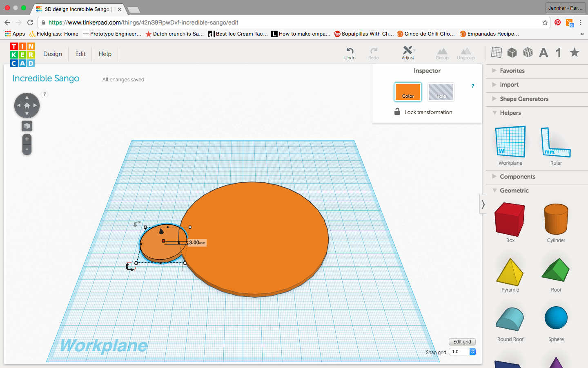Set the shape to Hole
The width and height of the screenshot is (588, 368).
click(441, 92)
